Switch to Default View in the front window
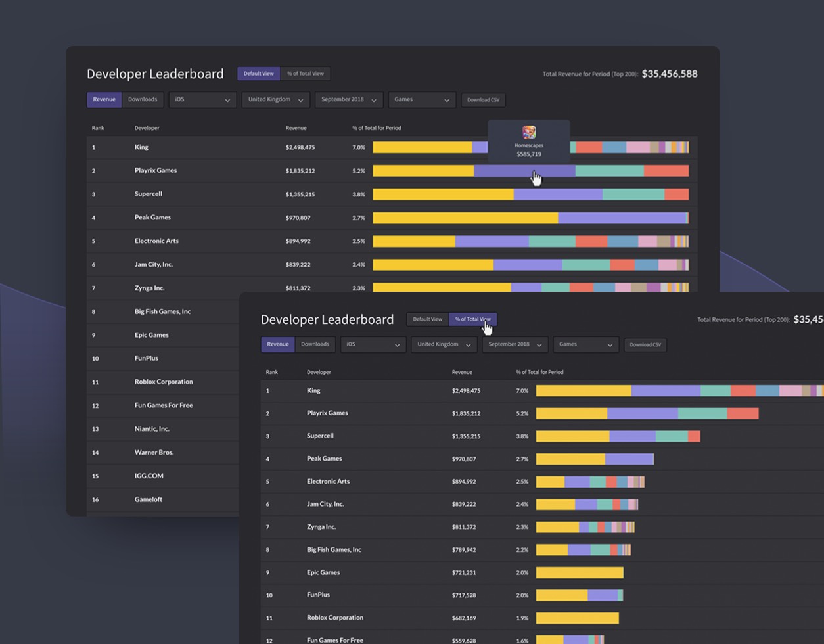Image resolution: width=824 pixels, height=644 pixels. point(428,319)
